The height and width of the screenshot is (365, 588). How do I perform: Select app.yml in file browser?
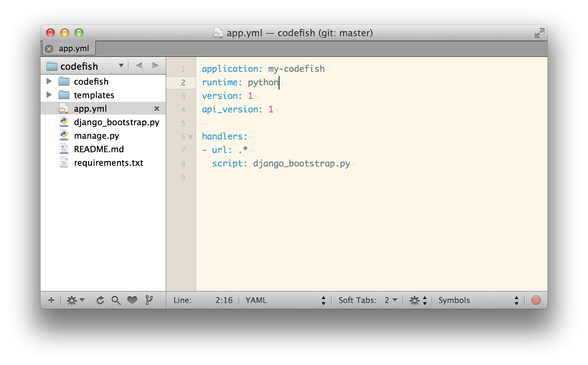tap(103, 109)
